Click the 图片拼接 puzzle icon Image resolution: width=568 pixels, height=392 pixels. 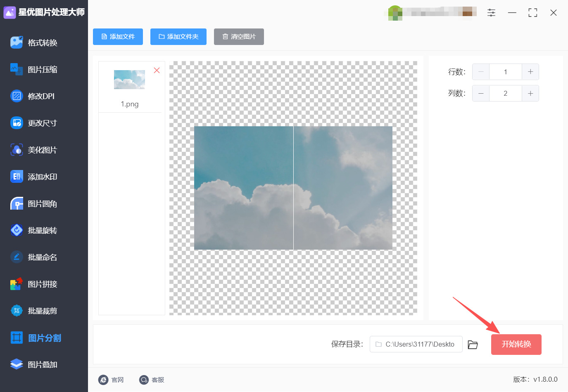pos(17,284)
